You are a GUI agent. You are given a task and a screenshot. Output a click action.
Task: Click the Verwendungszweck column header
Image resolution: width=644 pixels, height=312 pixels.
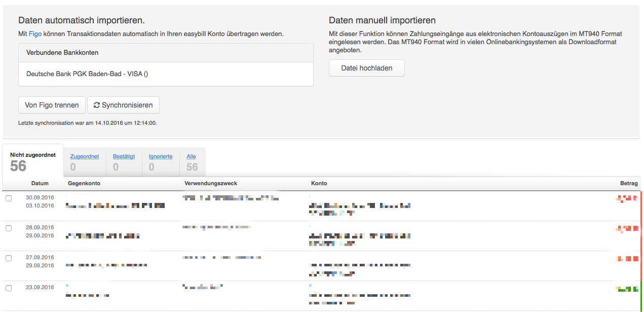click(x=210, y=183)
